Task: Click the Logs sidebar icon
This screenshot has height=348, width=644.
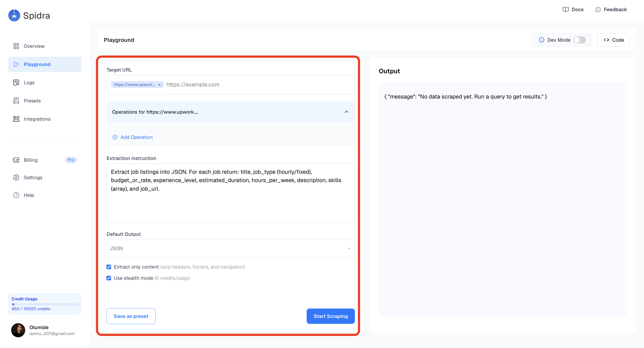Action: [16, 83]
